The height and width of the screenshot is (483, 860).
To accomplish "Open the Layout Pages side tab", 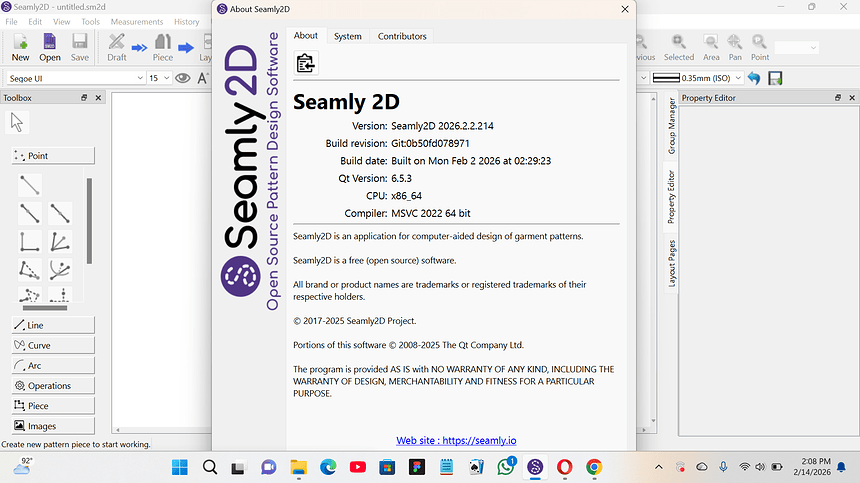I will (x=671, y=263).
